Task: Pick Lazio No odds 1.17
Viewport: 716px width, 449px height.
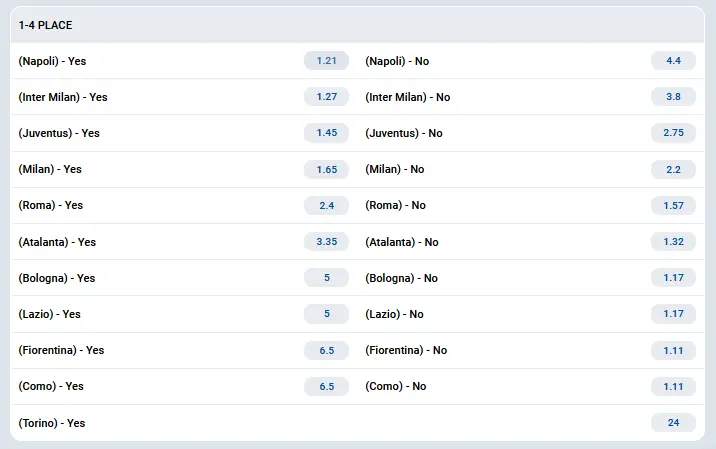Action: tap(673, 314)
